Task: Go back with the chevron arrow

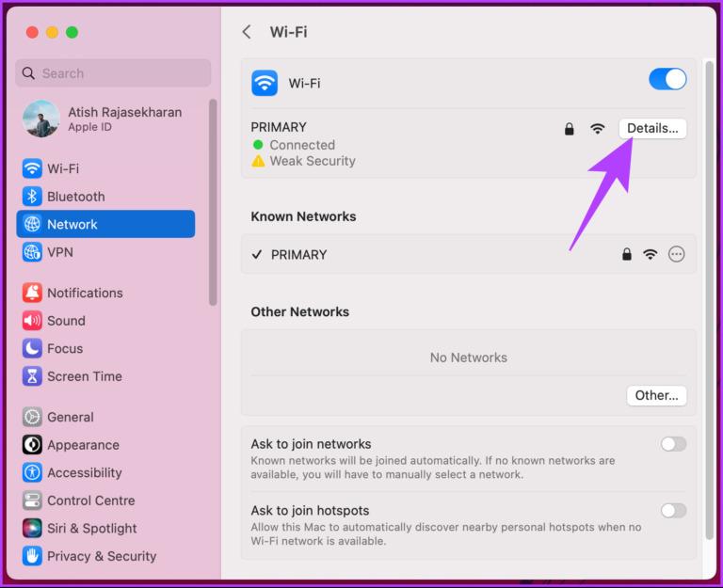Action: [x=248, y=32]
